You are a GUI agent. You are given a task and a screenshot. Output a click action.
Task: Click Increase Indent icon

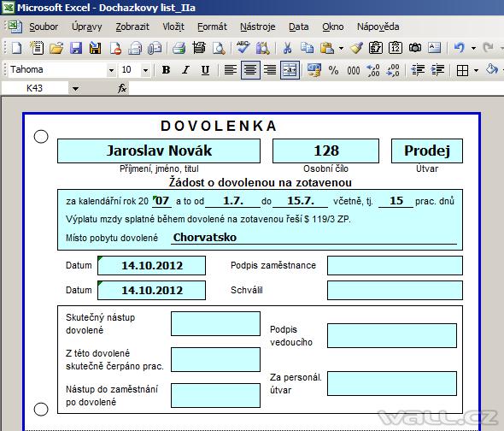tap(437, 70)
